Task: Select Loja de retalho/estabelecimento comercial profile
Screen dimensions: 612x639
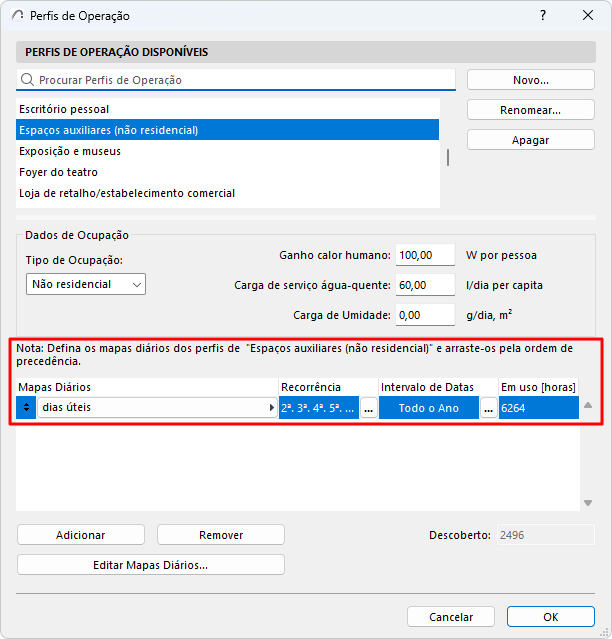Action: [227, 193]
